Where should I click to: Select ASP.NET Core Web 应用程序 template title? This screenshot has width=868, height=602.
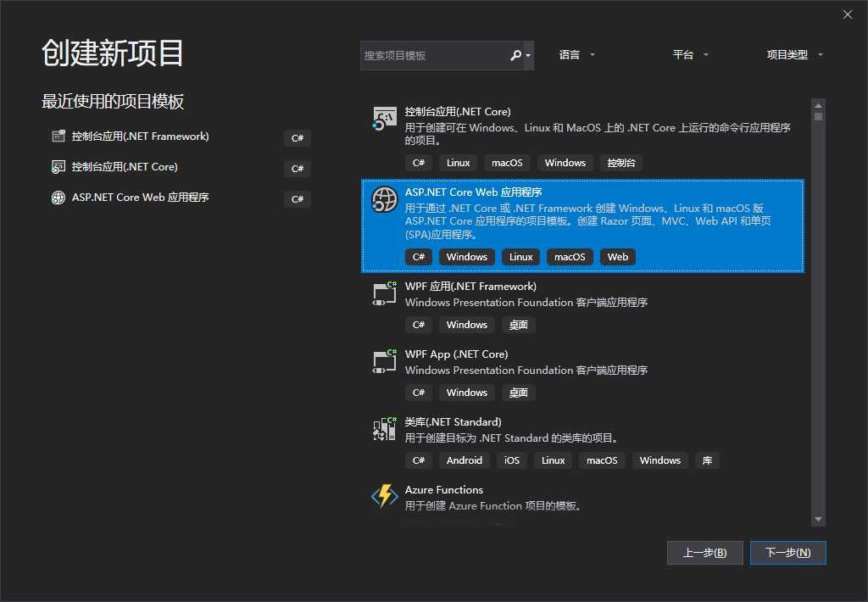click(473, 192)
